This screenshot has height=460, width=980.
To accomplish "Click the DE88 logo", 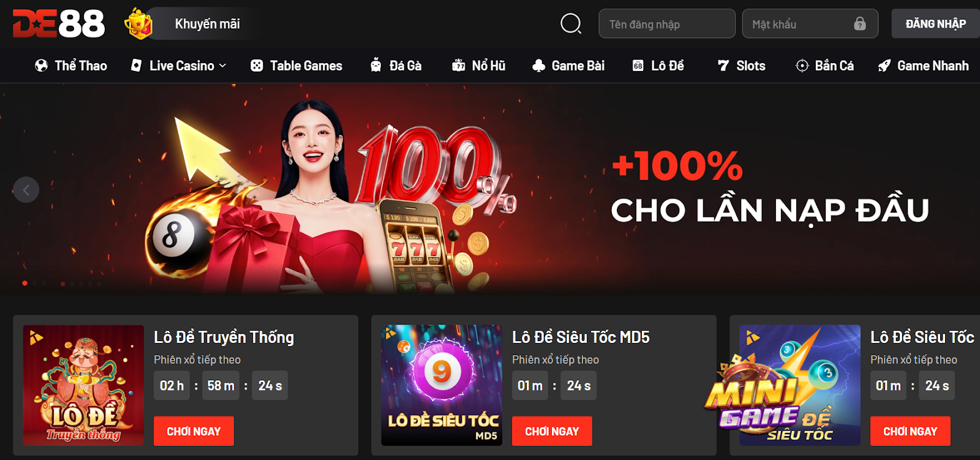I will [59, 24].
